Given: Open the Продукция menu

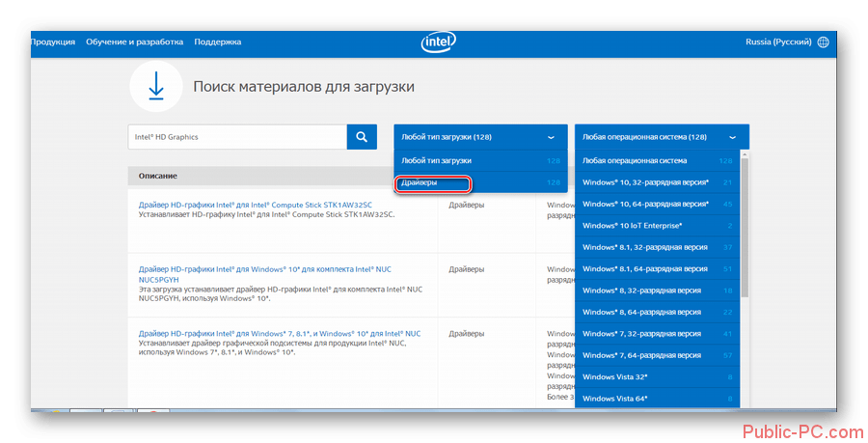Looking at the screenshot, I should point(52,42).
